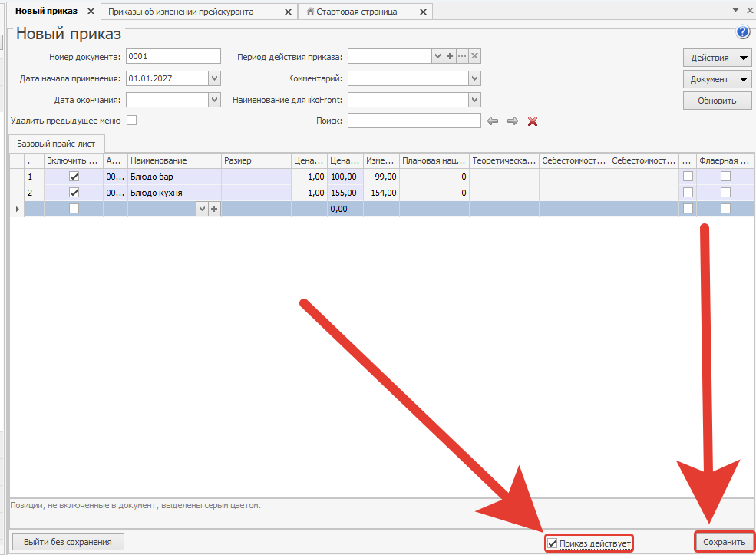Click the plus icon beside order validity period

[x=449, y=56]
